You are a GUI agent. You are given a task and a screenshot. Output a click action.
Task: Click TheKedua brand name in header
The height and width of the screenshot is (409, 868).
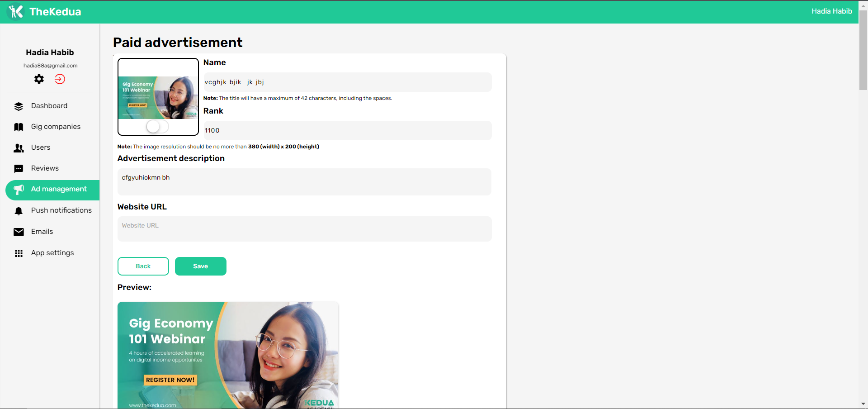55,12
